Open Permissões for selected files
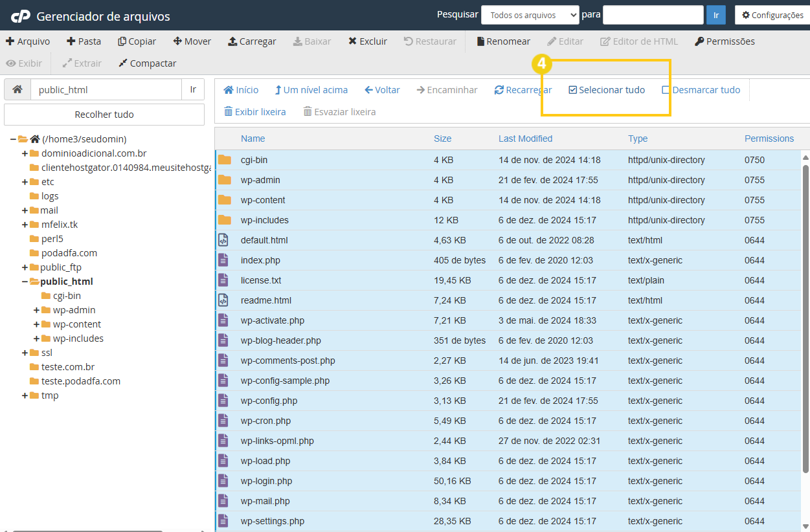Viewport: 810px width, 532px height. tap(725, 41)
